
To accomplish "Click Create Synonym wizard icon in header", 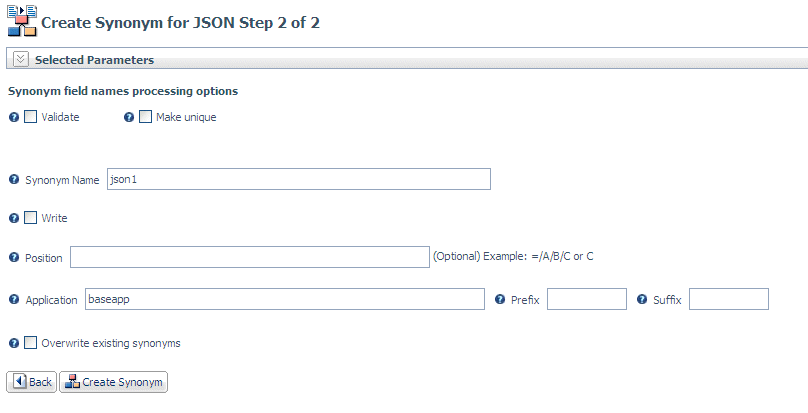I will coord(22,20).
